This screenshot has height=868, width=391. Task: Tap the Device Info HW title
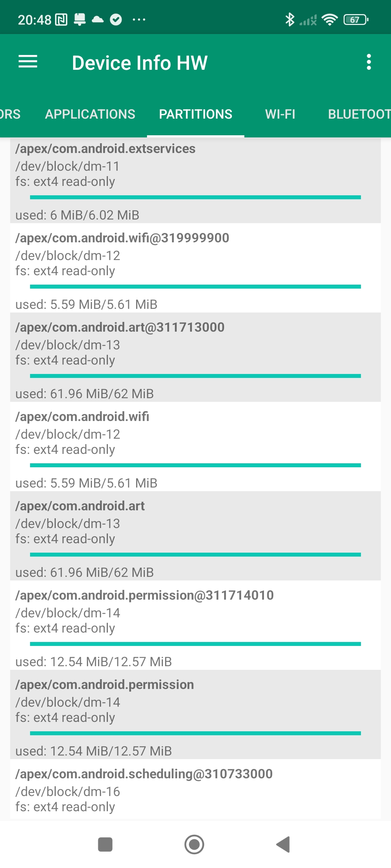point(140,63)
